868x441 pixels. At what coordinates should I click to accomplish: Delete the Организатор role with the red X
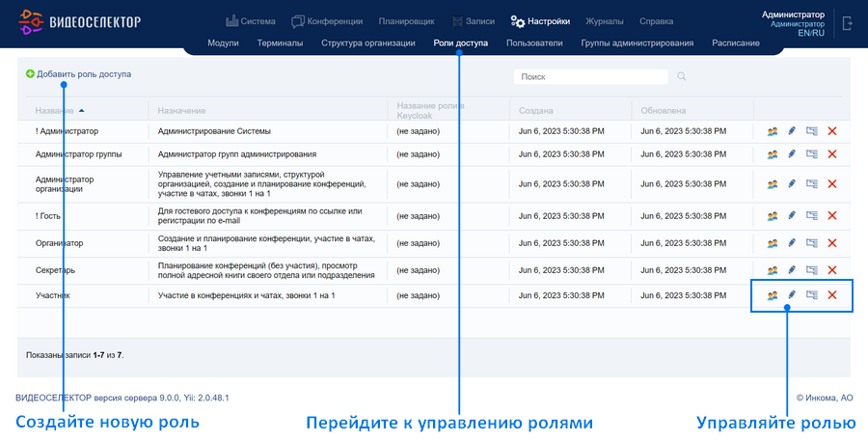(x=832, y=242)
